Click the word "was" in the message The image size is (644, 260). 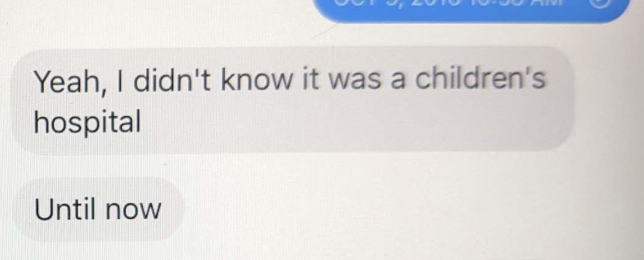point(355,83)
